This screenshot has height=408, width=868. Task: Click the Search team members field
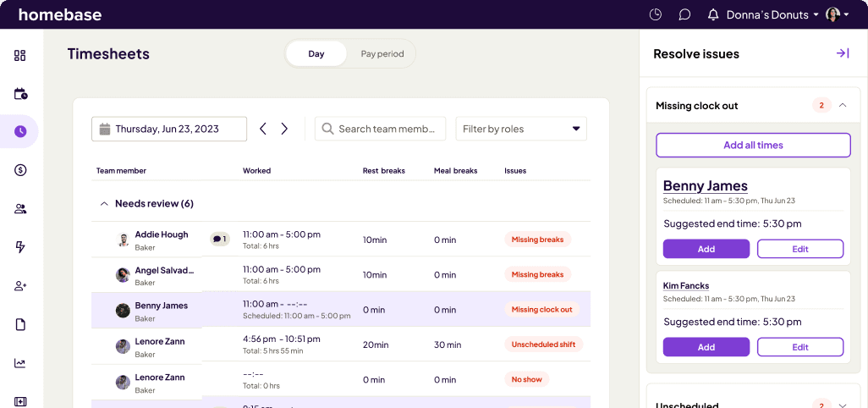[x=380, y=129]
